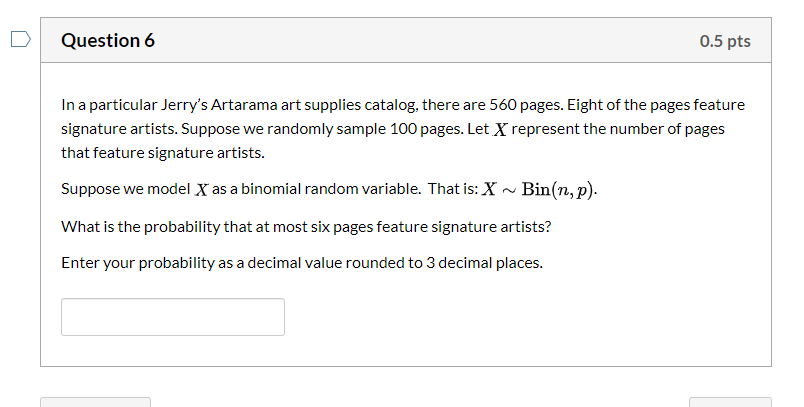Click the italic X in 'Let X represent'
Image resolution: width=804 pixels, height=407 pixels.
click(500, 130)
